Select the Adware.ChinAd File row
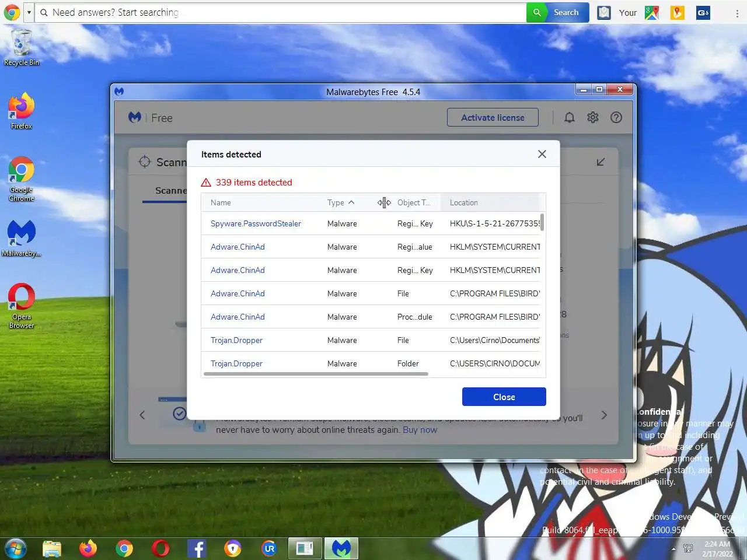The image size is (747, 560). pyautogui.click(x=371, y=293)
